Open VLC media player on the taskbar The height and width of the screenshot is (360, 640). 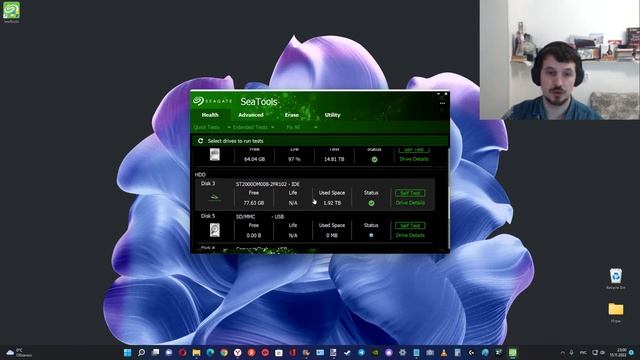pyautogui.click(x=444, y=353)
